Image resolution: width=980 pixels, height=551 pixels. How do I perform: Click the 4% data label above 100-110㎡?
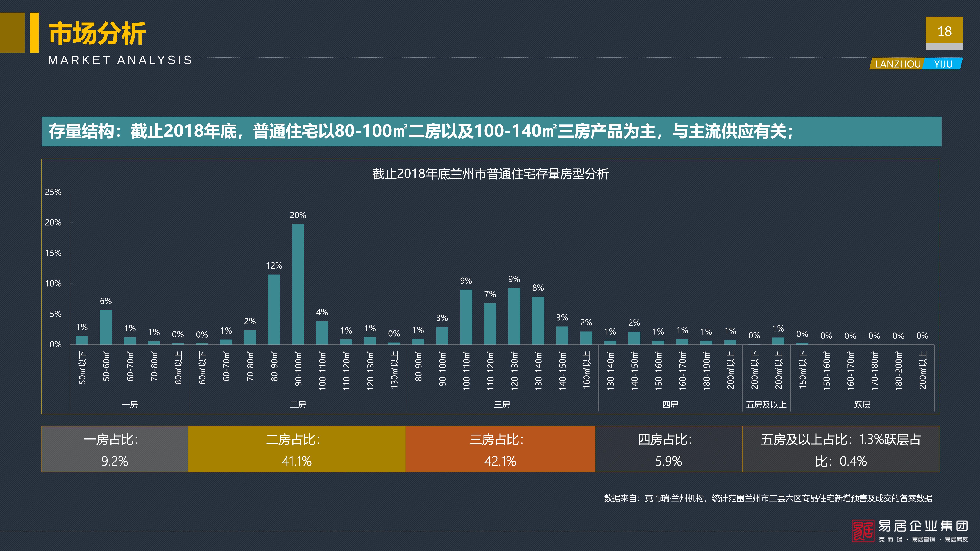coord(322,312)
